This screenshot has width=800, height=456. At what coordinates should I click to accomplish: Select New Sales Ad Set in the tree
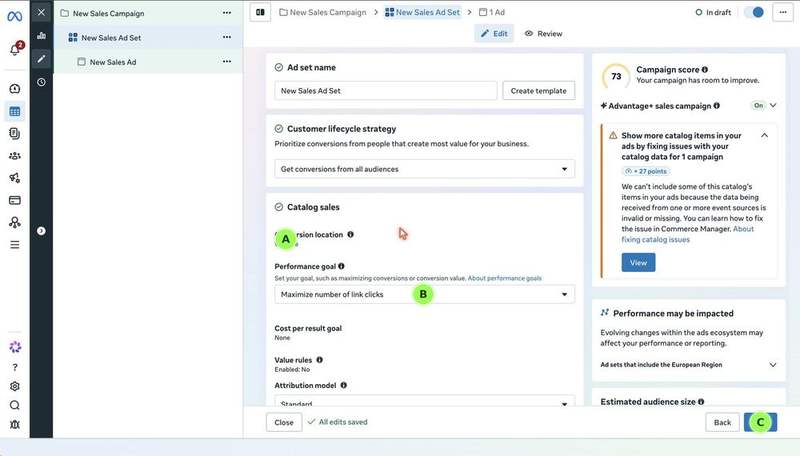point(111,37)
